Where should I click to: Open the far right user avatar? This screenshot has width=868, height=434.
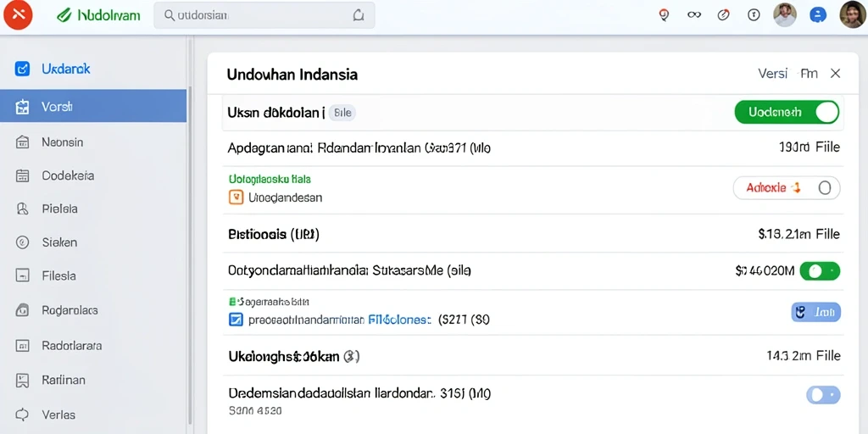(x=852, y=14)
